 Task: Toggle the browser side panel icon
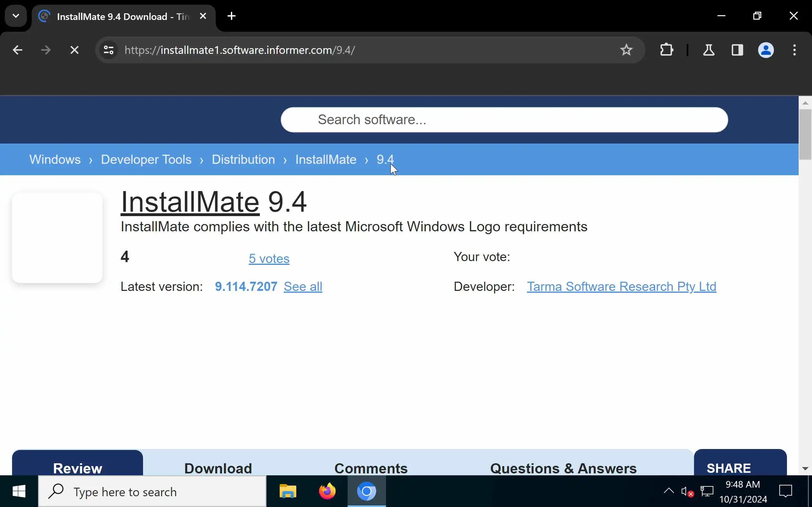[737, 50]
